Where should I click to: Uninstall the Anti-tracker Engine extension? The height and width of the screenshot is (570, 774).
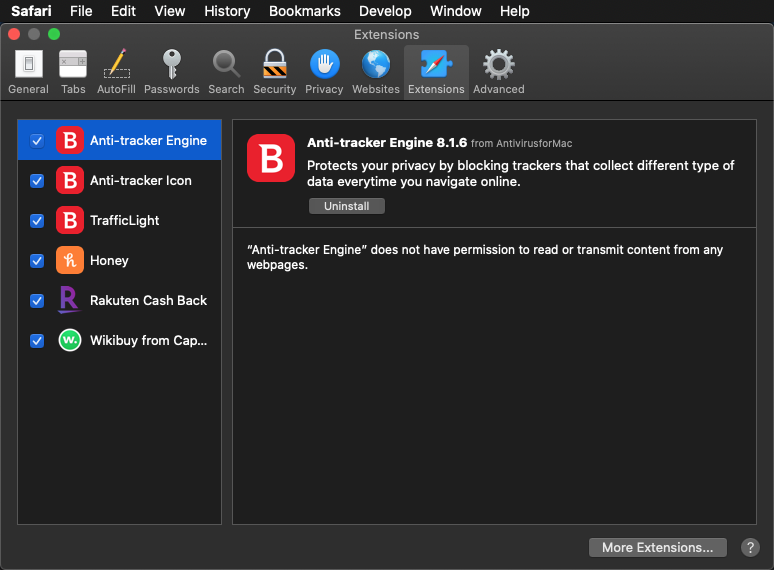click(347, 206)
